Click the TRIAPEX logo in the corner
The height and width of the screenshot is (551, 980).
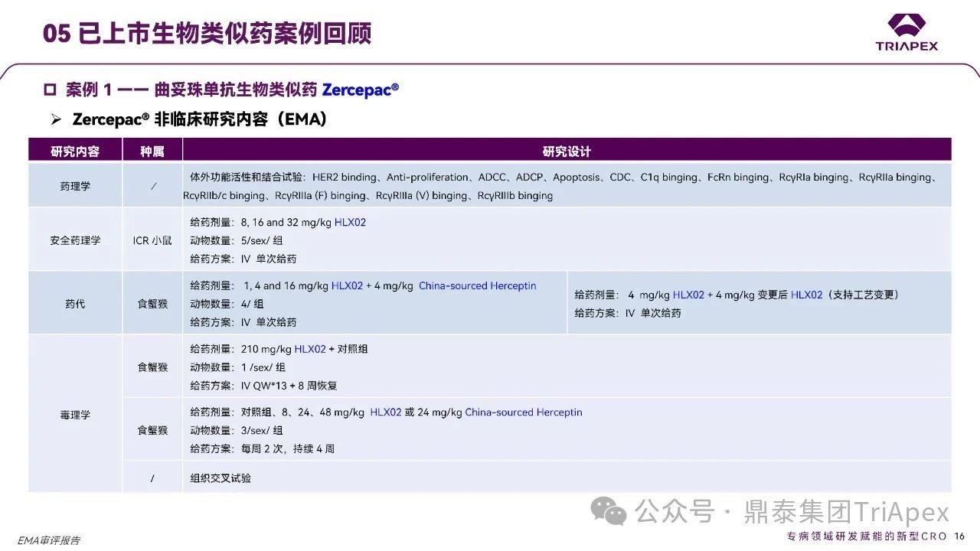point(906,32)
